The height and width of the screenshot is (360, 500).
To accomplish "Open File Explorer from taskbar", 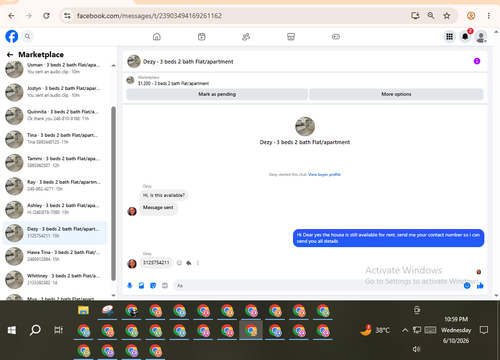I will tap(83, 311).
